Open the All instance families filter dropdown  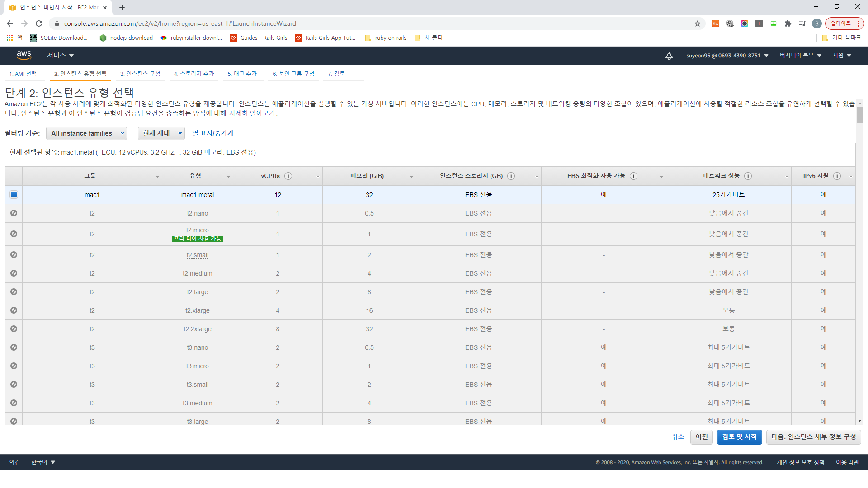[86, 133]
